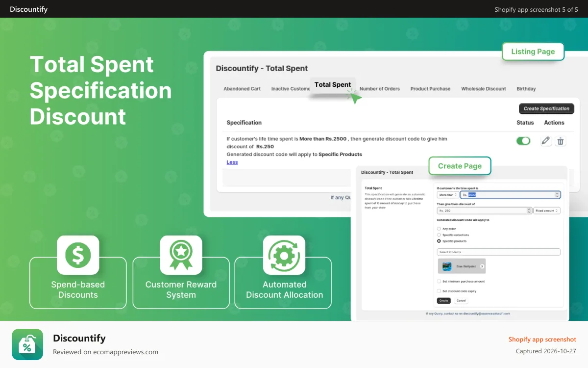
Task: Click the discount Rs. 250 input field
Action: pos(484,210)
